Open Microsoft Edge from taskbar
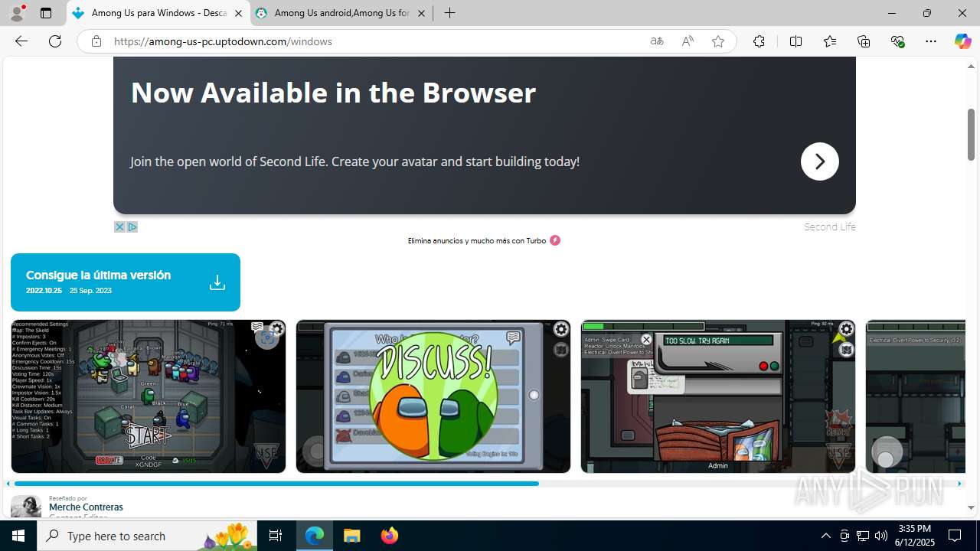980x551 pixels. [x=315, y=536]
